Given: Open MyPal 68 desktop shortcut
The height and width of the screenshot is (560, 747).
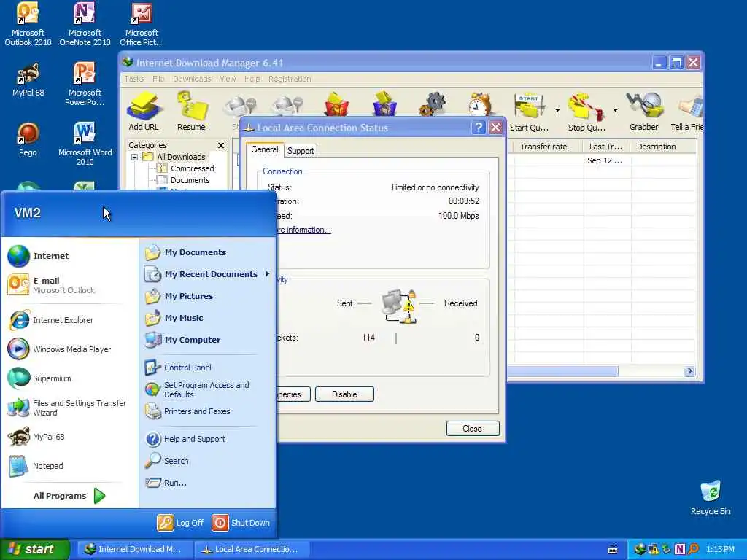Looking at the screenshot, I should point(28,80).
